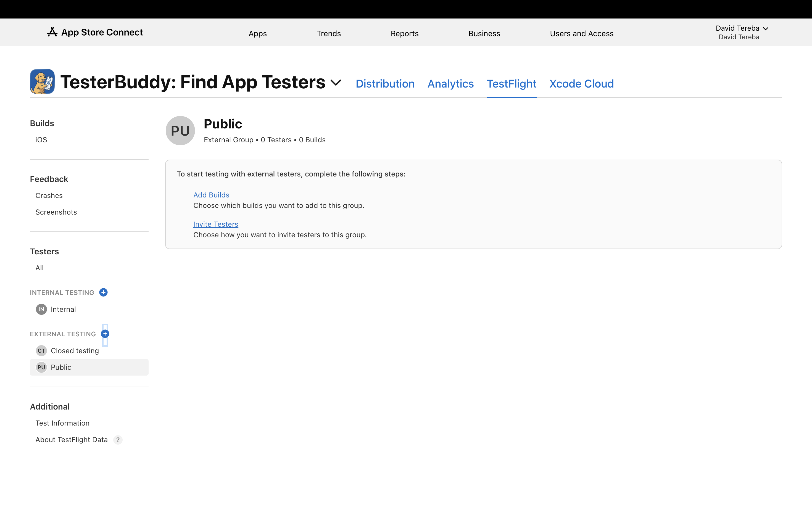Go to Trends in the top navigation
Viewport: 812px width, 528px height.
(x=329, y=33)
